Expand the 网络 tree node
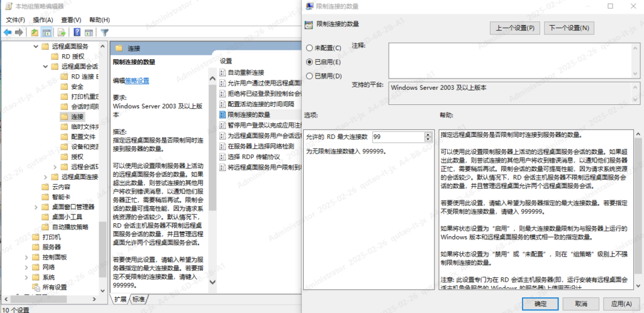The height and width of the screenshot is (313, 644). tap(26, 267)
